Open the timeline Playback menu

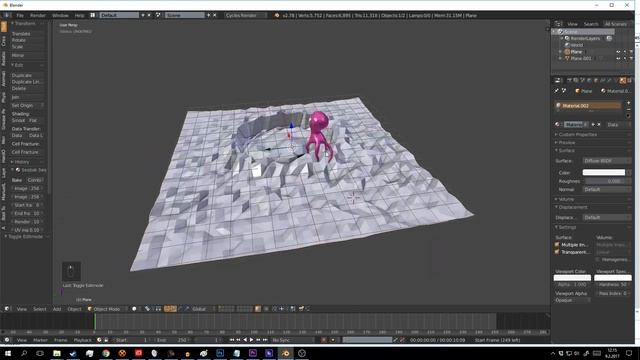click(82, 340)
